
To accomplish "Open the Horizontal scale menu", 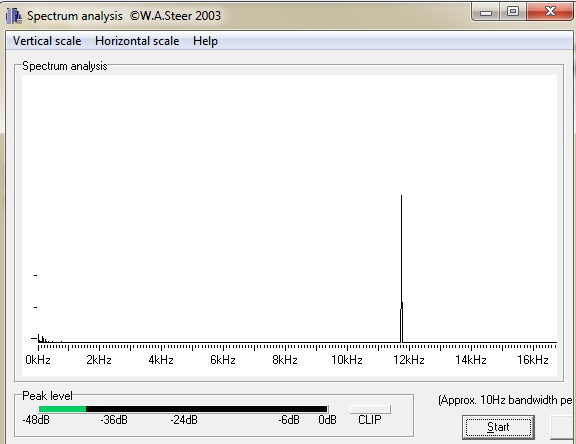I will [x=137, y=41].
